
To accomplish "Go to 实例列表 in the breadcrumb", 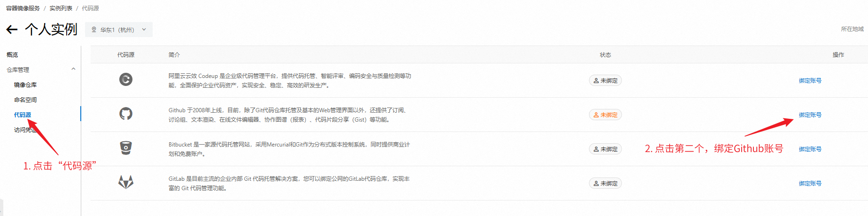I will pyautogui.click(x=61, y=8).
